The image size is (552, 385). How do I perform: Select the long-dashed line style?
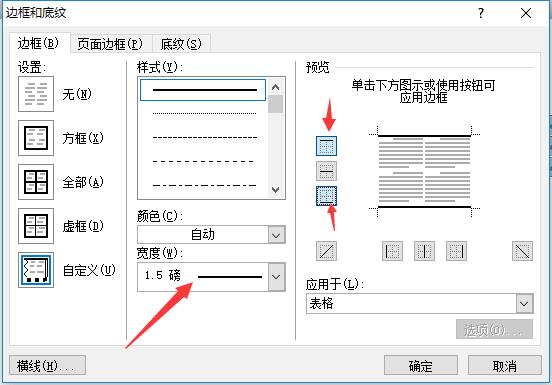click(204, 162)
